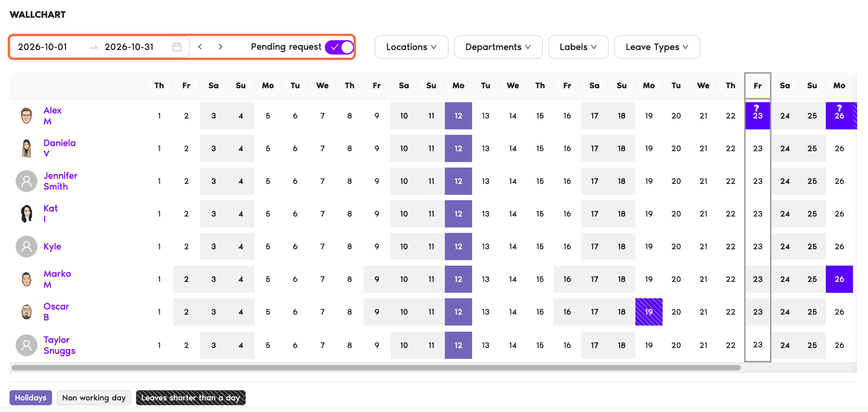The height and width of the screenshot is (412, 868).
Task: Open the Labels filter dropdown
Action: (x=578, y=47)
